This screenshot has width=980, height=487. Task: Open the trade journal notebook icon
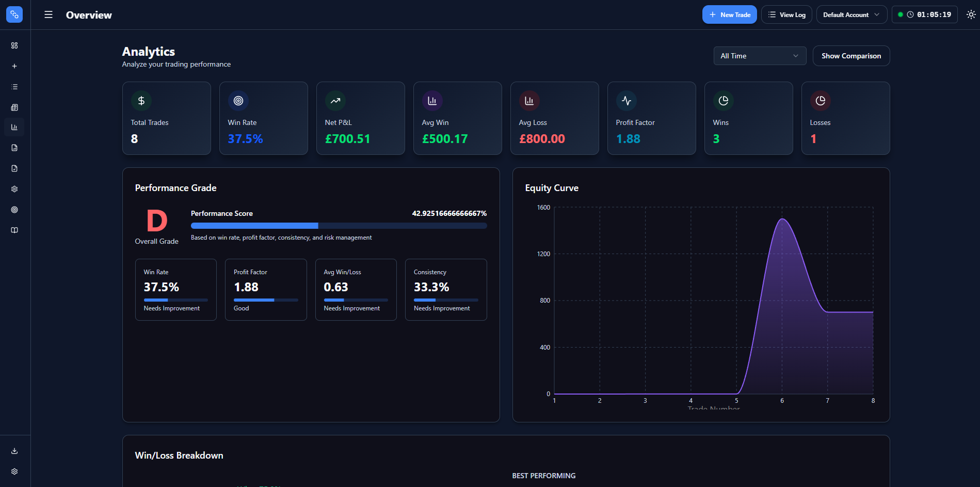coord(14,107)
